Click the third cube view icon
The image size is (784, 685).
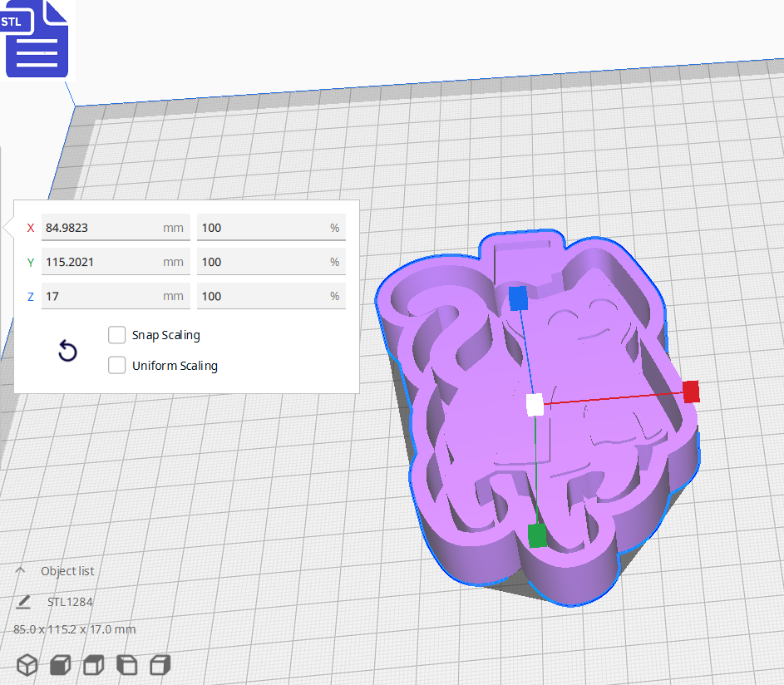92,664
